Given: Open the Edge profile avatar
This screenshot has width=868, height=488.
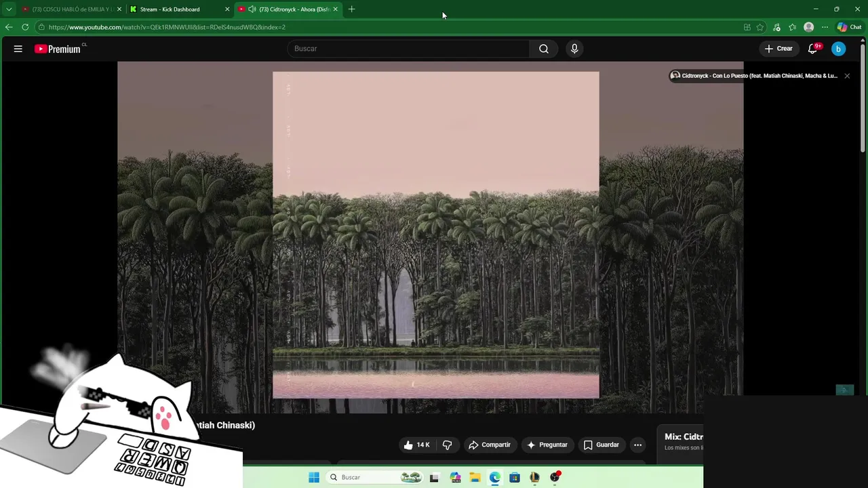Looking at the screenshot, I should (808, 27).
